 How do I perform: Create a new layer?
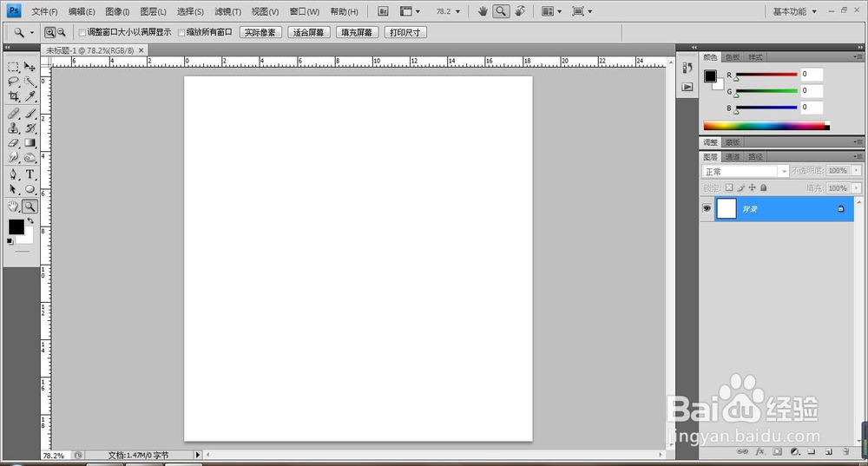pos(829,451)
